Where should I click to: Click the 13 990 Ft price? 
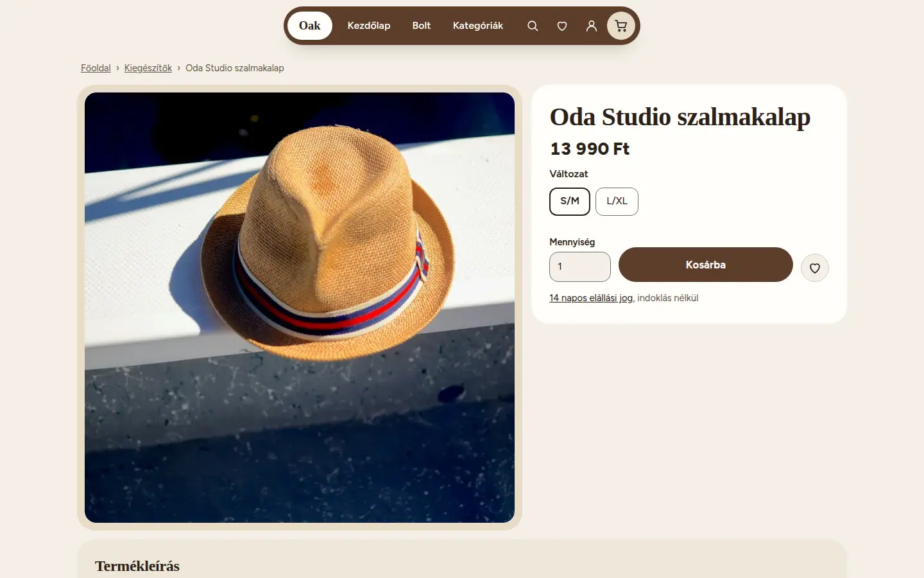590,149
